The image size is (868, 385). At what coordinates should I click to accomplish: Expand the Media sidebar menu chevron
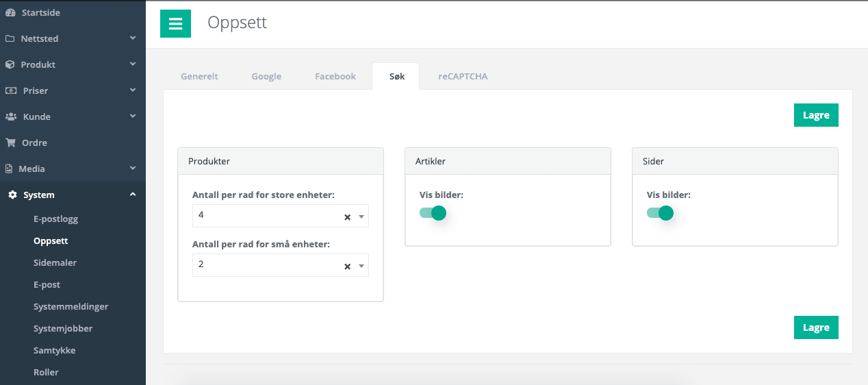133,168
